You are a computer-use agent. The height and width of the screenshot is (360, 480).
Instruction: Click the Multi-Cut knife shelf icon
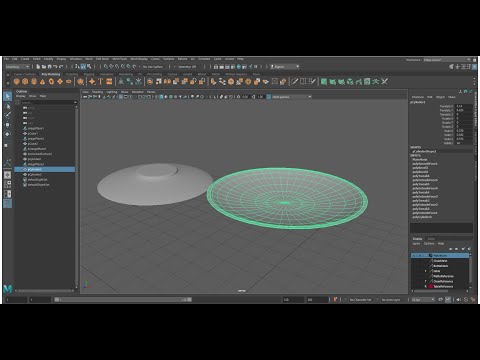(295, 81)
